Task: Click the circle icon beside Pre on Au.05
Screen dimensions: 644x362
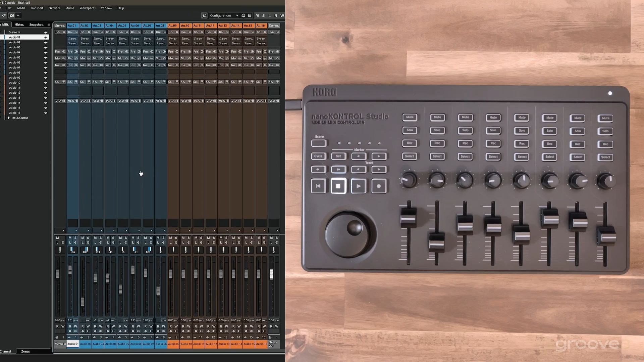Action: tap(126, 52)
